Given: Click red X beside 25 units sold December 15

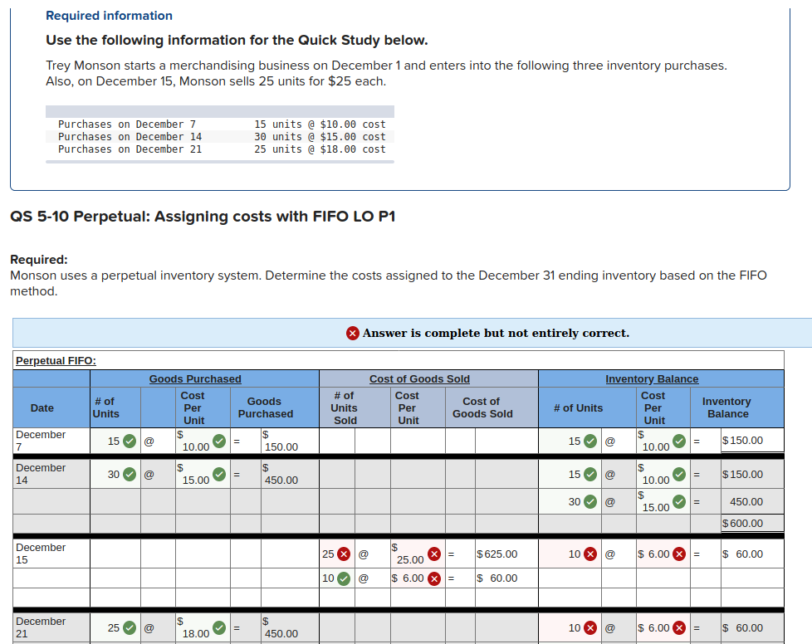Looking at the screenshot, I should [344, 554].
